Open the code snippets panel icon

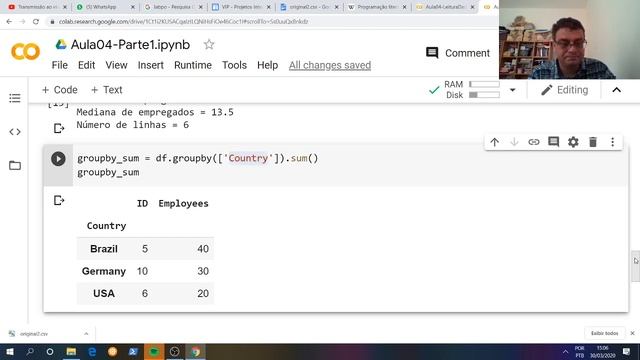coord(15,132)
